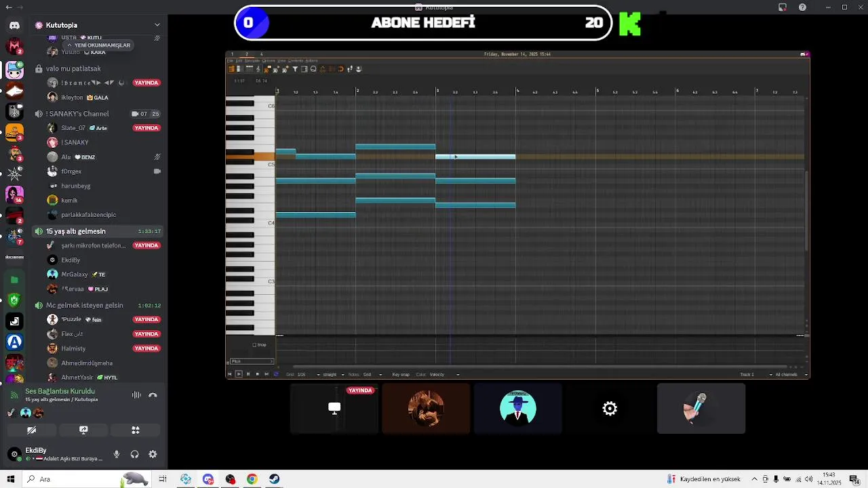Deafen audio with headphones icon

(134, 454)
